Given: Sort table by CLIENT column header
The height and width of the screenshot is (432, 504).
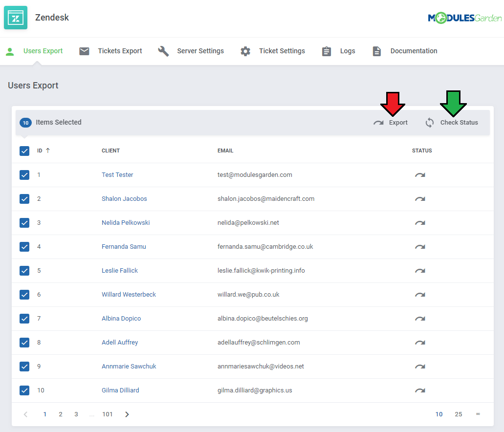Looking at the screenshot, I should (110, 151).
